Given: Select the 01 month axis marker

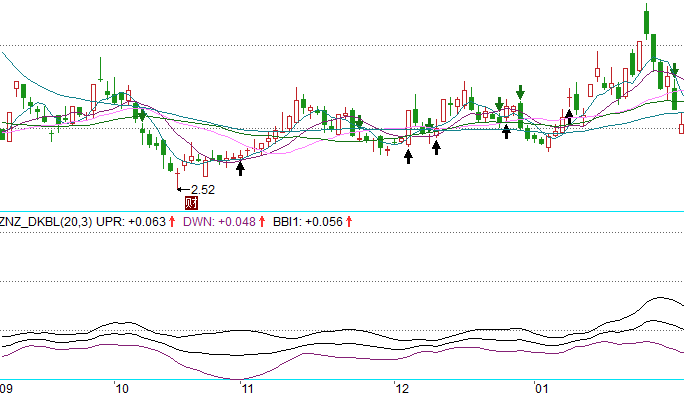Looking at the screenshot, I should pos(542,389).
